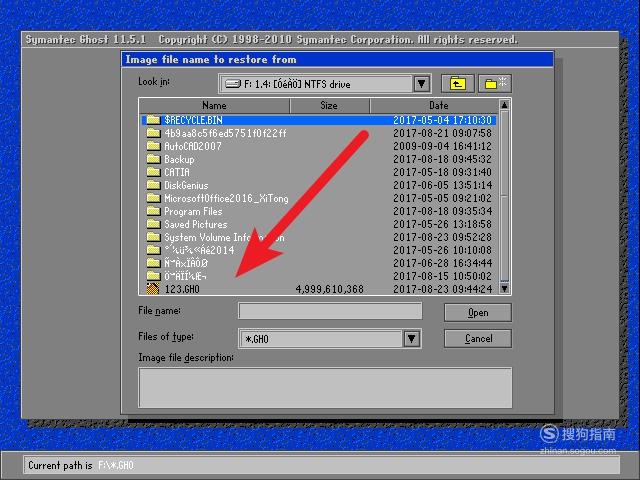Click the date 2009-09-04 16:41:12
The width and height of the screenshot is (640, 480).
click(x=442, y=146)
